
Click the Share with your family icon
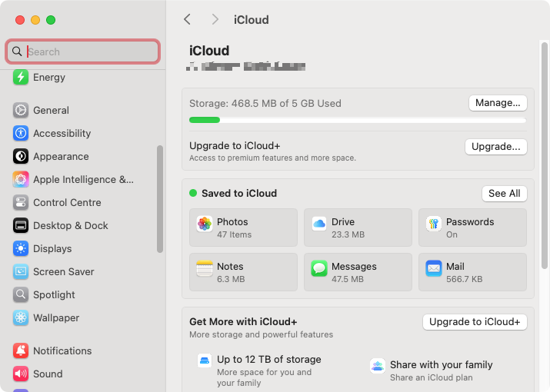378,366
